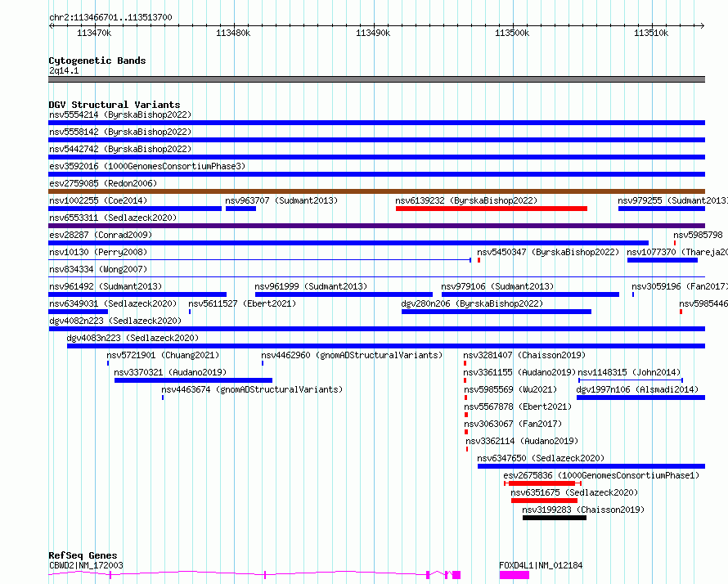This screenshot has width=728, height=584.
Task: Open nsv5567878 (Ebert2021) label
Action: click(x=518, y=407)
